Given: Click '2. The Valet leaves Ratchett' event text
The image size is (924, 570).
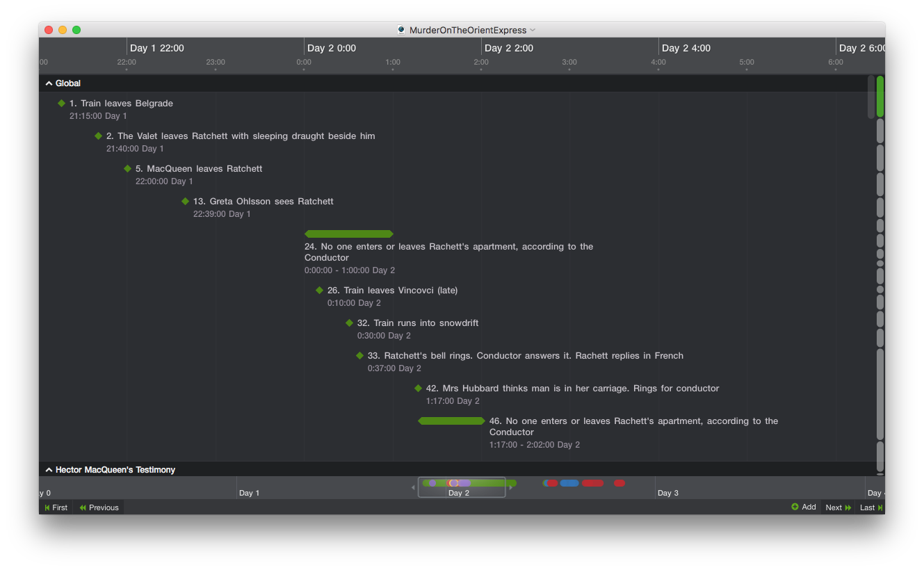Looking at the screenshot, I should (241, 136).
